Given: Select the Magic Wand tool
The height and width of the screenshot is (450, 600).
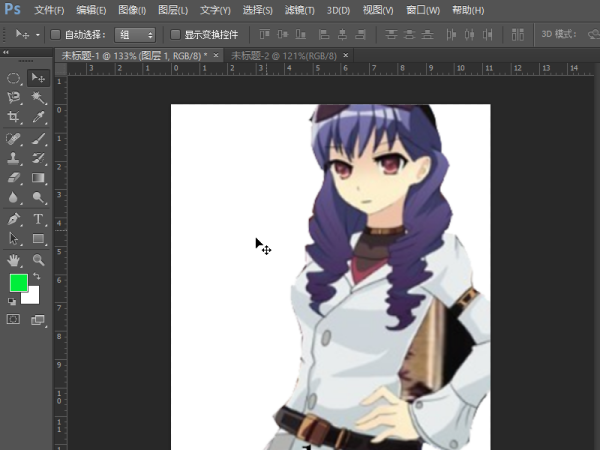Looking at the screenshot, I should point(38,98).
